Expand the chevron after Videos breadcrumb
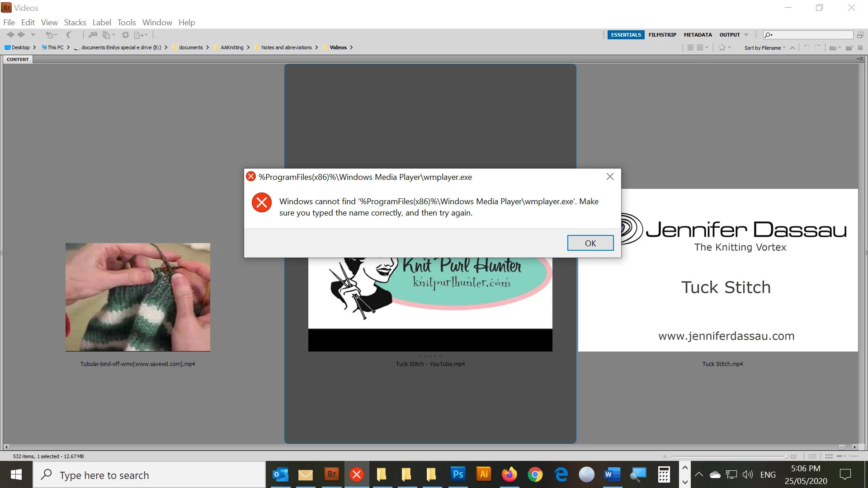The width and height of the screenshot is (868, 488). tap(351, 47)
